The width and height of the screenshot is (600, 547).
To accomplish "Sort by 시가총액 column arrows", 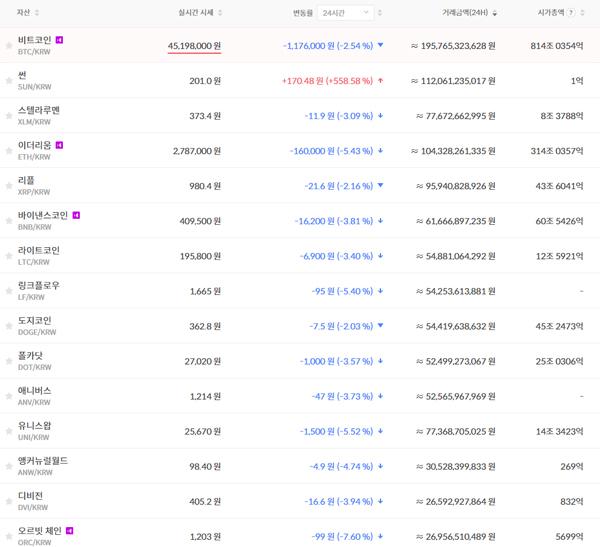I will point(582,13).
